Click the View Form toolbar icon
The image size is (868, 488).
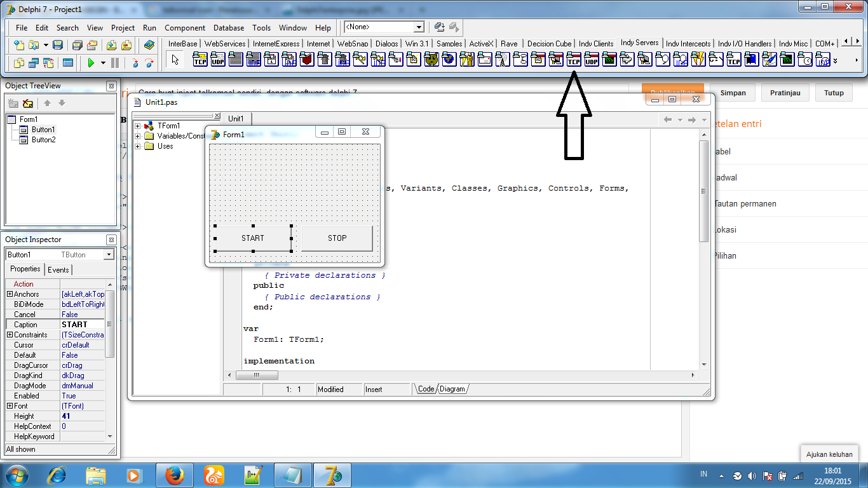tap(34, 63)
